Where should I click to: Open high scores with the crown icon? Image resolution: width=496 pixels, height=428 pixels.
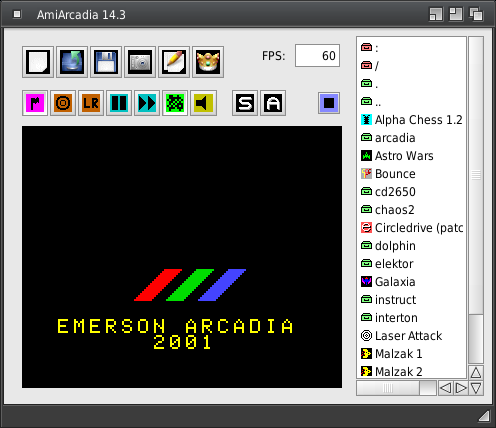[x=208, y=62]
